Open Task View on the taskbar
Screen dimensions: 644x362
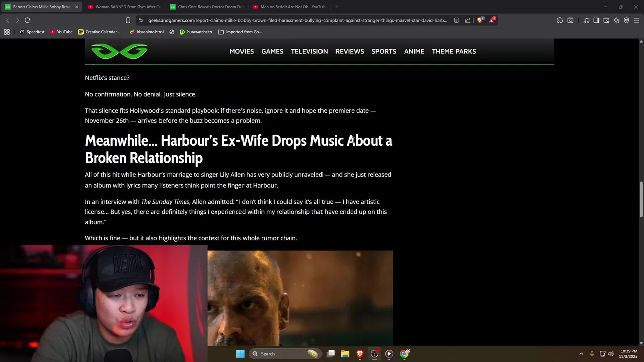pyautogui.click(x=331, y=354)
